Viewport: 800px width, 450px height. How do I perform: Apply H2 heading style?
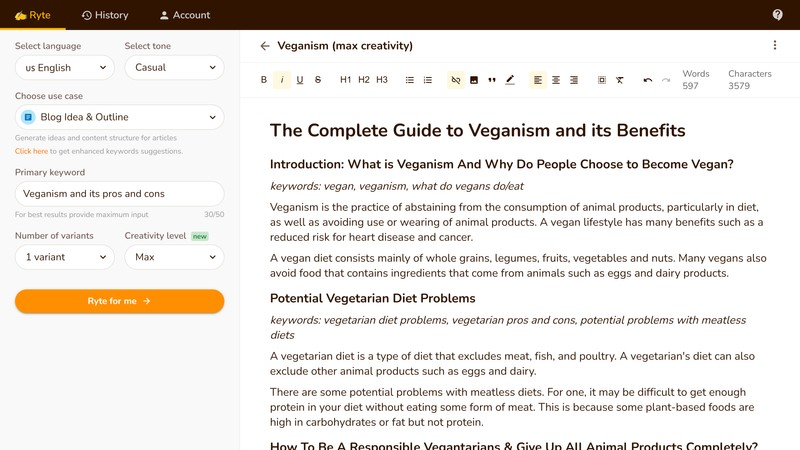tap(364, 80)
